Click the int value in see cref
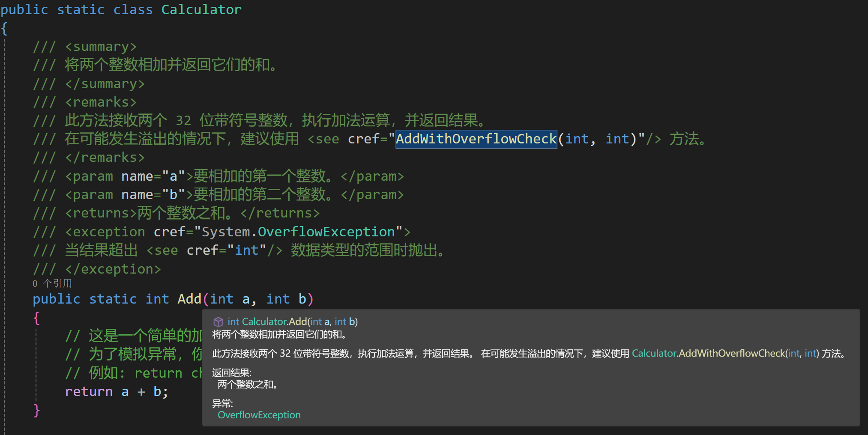Screen dimensions: 868x435 click(x=247, y=250)
